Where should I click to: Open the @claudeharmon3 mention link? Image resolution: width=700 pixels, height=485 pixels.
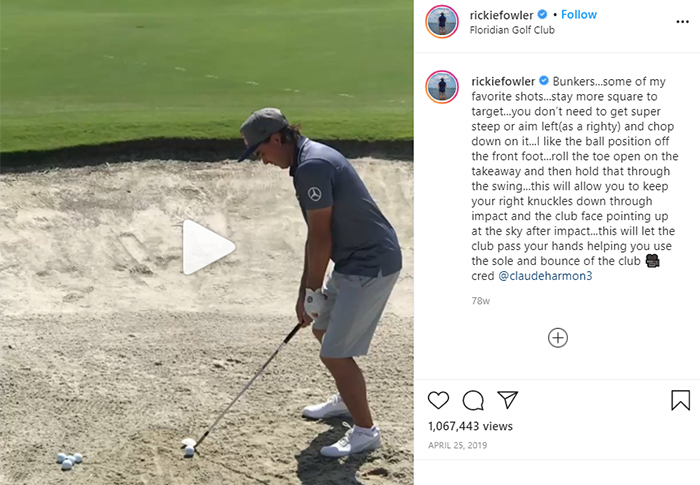(545, 276)
